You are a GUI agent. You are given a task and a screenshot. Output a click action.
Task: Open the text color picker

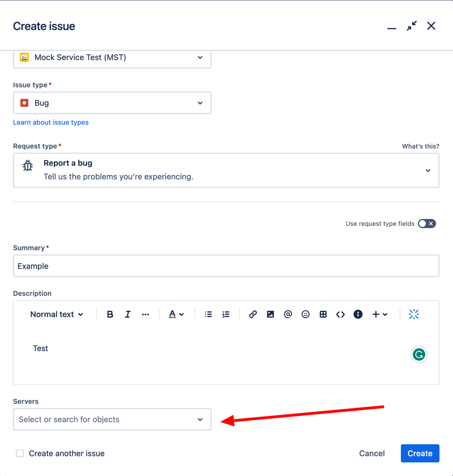click(176, 314)
